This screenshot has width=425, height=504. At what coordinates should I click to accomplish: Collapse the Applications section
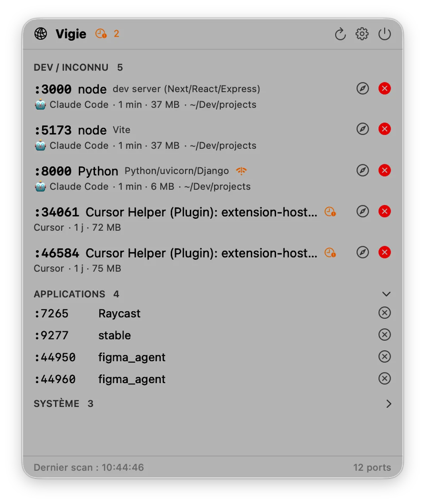pos(386,294)
